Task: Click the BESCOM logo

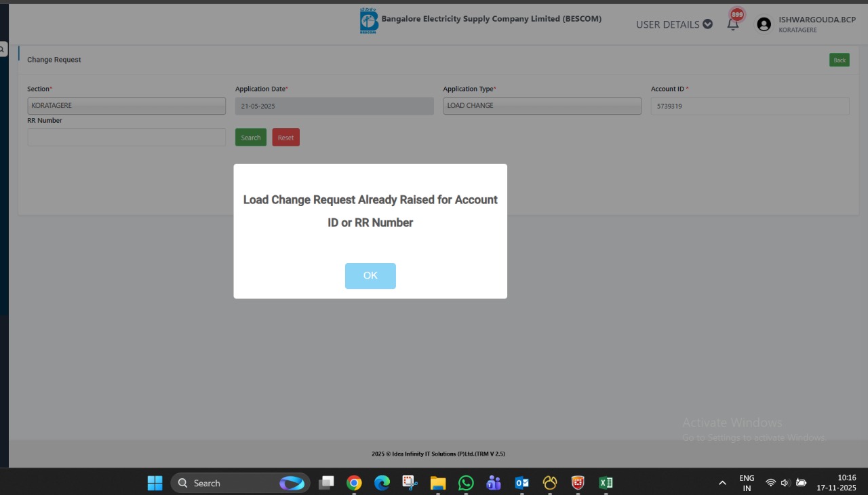Action: coord(369,21)
